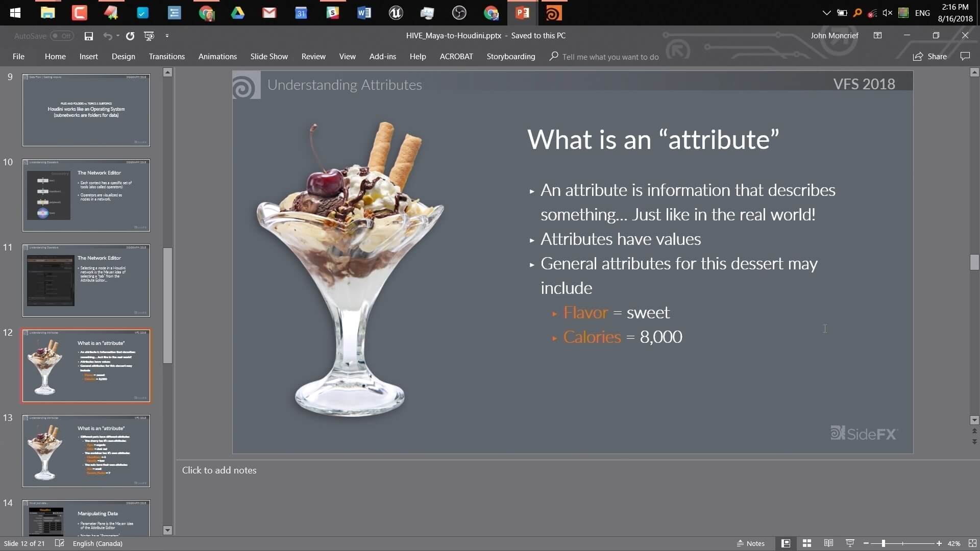Open Houdini from the Windows taskbar

(554, 13)
